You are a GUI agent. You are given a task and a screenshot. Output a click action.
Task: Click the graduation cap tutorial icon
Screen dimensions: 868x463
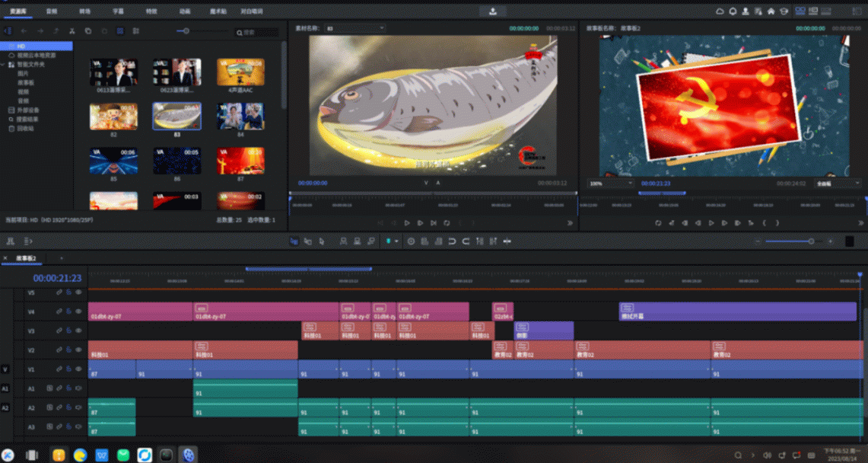(x=784, y=11)
